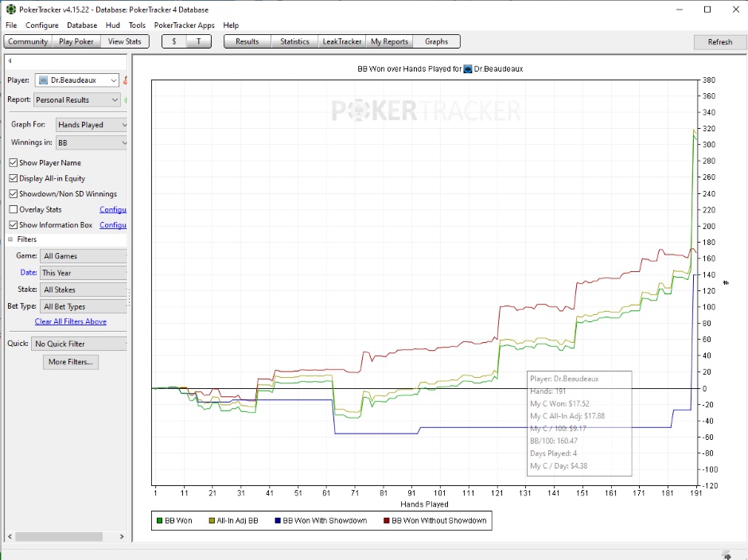
Task: Click the PokerTracker app icon in title bar
Action: (x=10, y=9)
